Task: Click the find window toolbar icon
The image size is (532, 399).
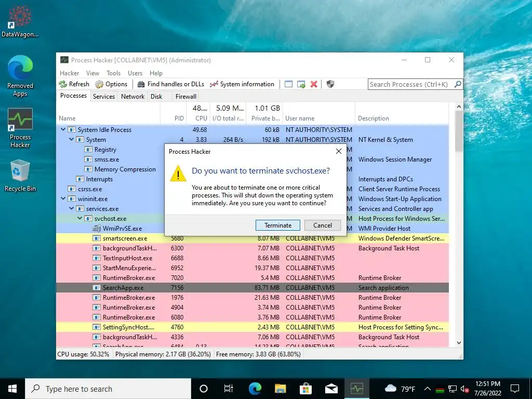Action: click(288, 84)
